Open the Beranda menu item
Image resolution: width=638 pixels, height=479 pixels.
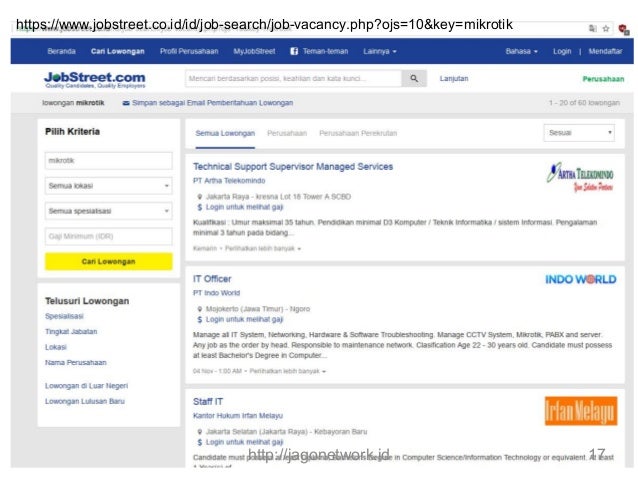[x=61, y=51]
